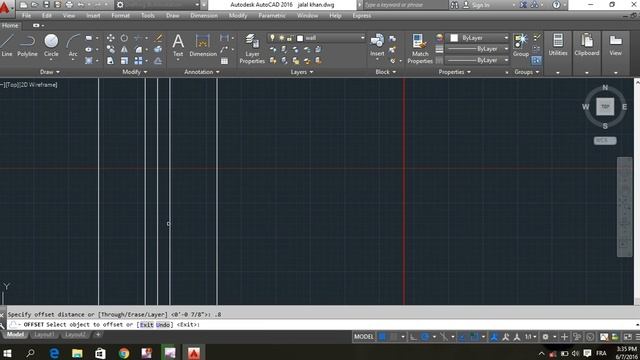Open Layer Properties manager
This screenshot has width=640, height=360.
click(252, 49)
